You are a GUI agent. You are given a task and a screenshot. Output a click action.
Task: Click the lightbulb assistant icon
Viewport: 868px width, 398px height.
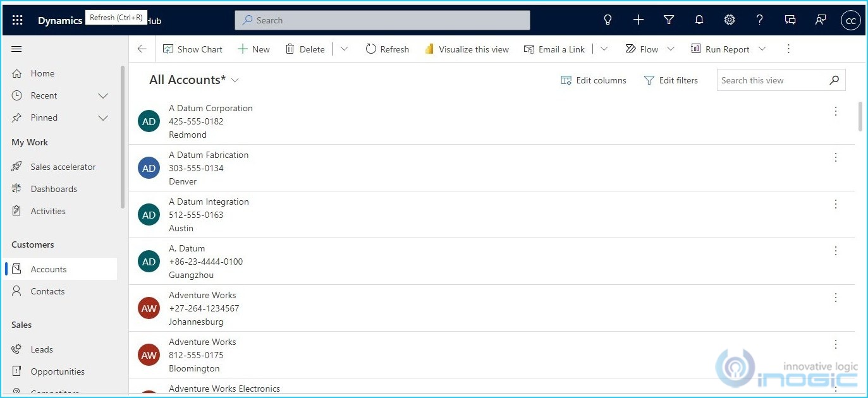click(608, 20)
